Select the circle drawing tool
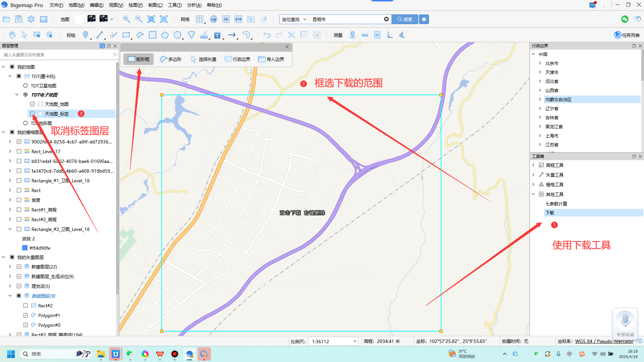Viewport: 644px width, 362px height. coord(177,35)
